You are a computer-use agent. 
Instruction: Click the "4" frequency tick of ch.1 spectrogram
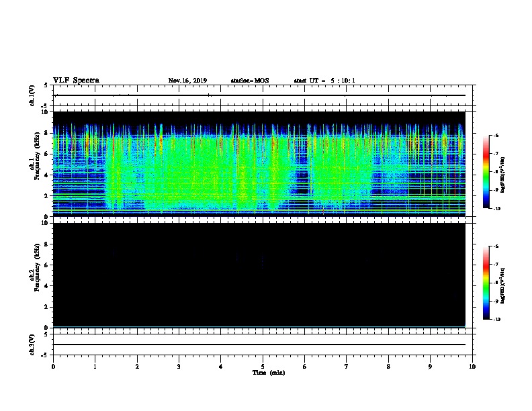[47, 175]
